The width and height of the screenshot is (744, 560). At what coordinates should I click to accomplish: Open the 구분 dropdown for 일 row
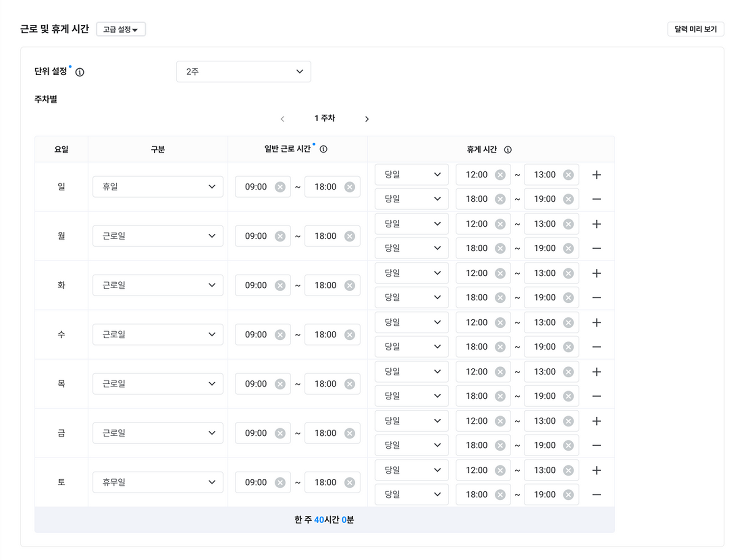[158, 187]
